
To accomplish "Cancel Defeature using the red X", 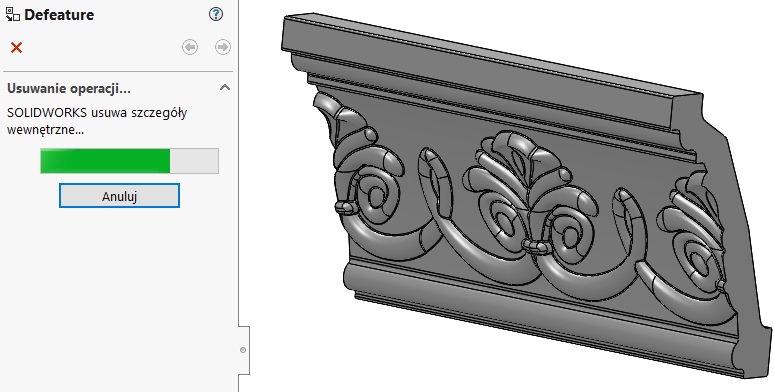I will pyautogui.click(x=16, y=48).
